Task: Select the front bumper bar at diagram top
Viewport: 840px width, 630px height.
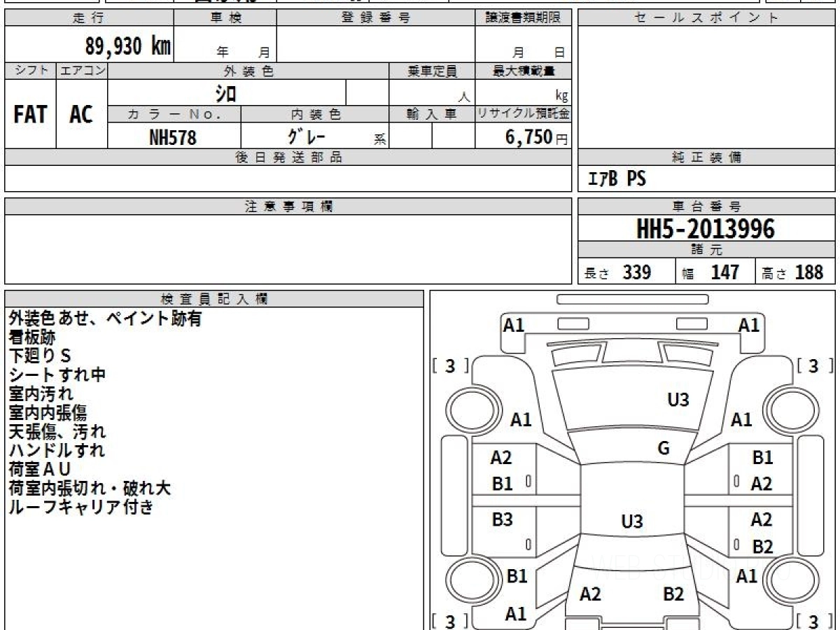Action: [x=631, y=300]
